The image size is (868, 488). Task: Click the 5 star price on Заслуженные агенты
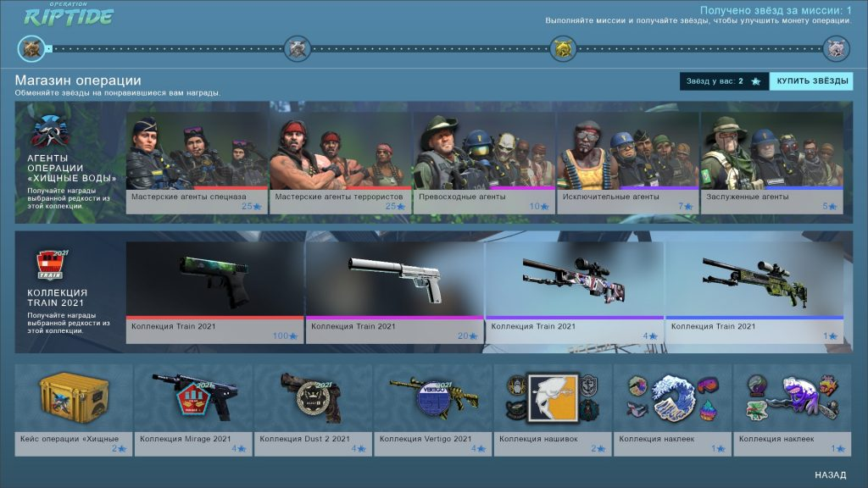(829, 207)
